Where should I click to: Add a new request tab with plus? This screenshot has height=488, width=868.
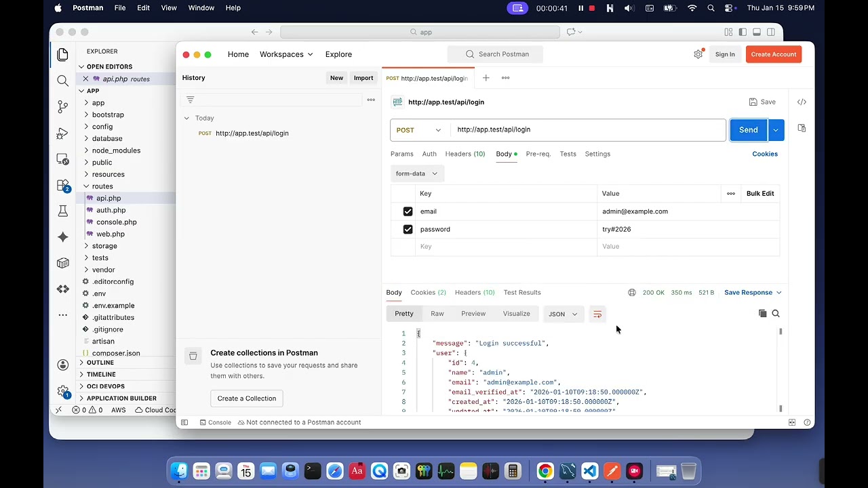[486, 78]
